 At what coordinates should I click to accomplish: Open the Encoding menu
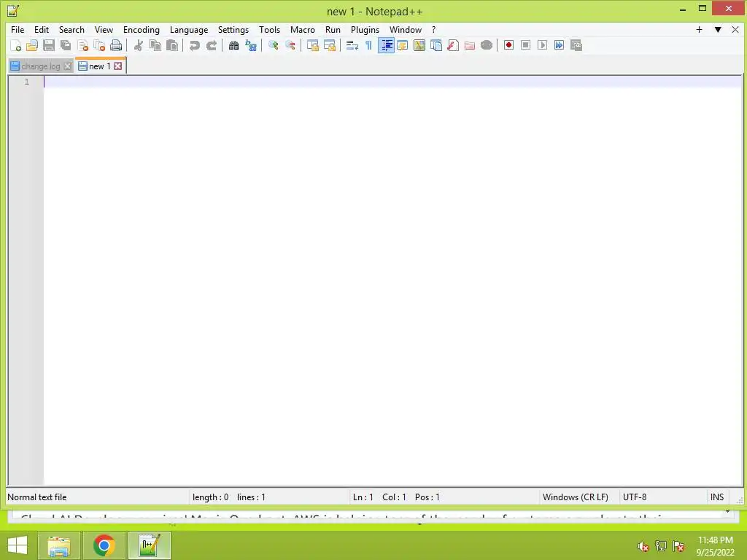click(141, 29)
